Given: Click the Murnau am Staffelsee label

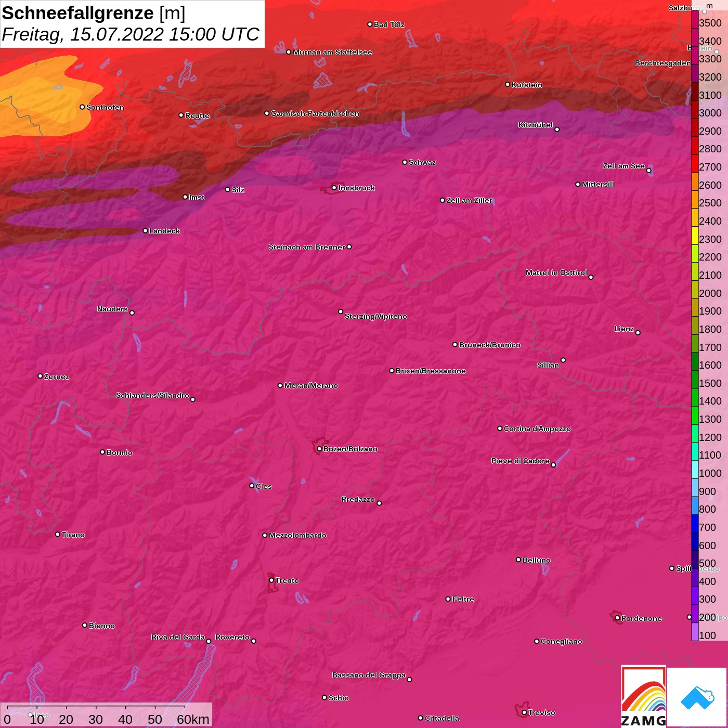Looking at the screenshot, I should (x=332, y=52).
